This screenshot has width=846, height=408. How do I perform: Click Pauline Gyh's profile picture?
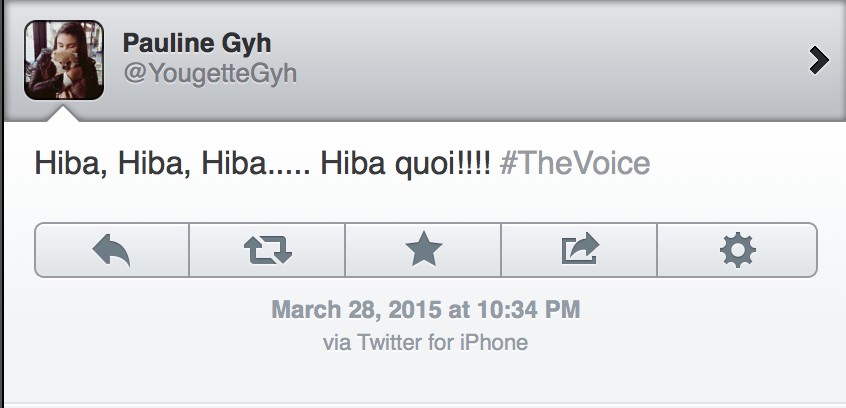point(63,61)
